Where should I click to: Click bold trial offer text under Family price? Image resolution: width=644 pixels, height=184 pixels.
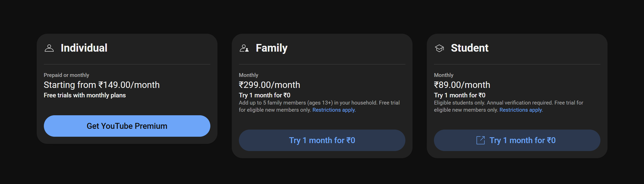point(264,95)
